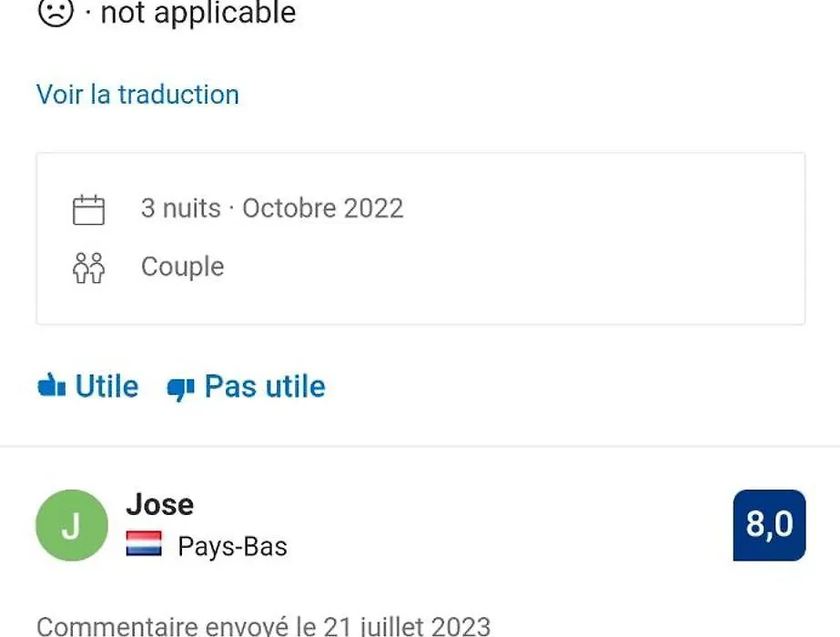Click the Commentaire envoyé le 21 juillet 2023 date
Viewport: 840px width, 637px height.
pos(264,626)
